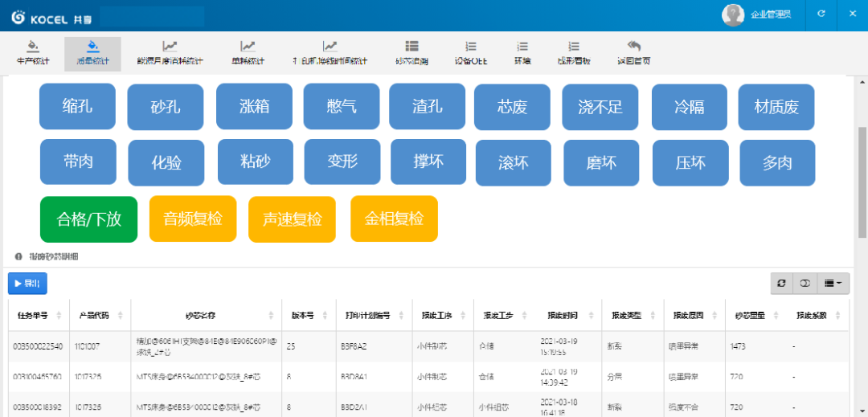Click the info icon beside the table section title
The width and height of the screenshot is (868, 417).
point(18,257)
